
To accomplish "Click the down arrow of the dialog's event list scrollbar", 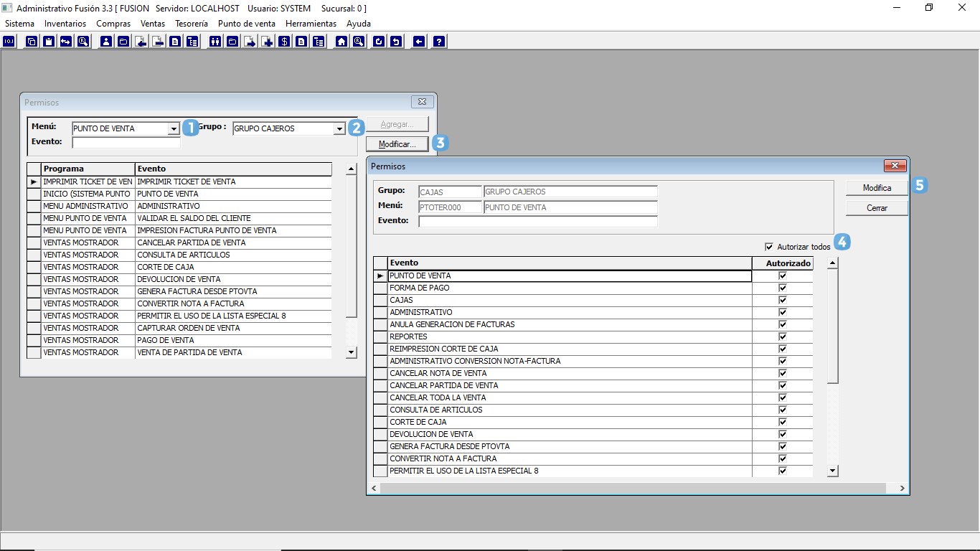I will tap(832, 471).
